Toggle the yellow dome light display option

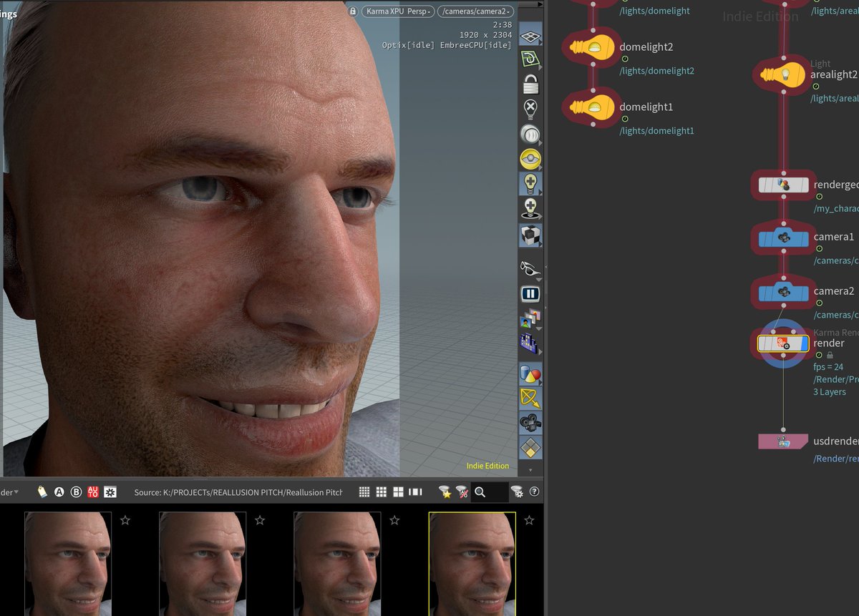530,159
